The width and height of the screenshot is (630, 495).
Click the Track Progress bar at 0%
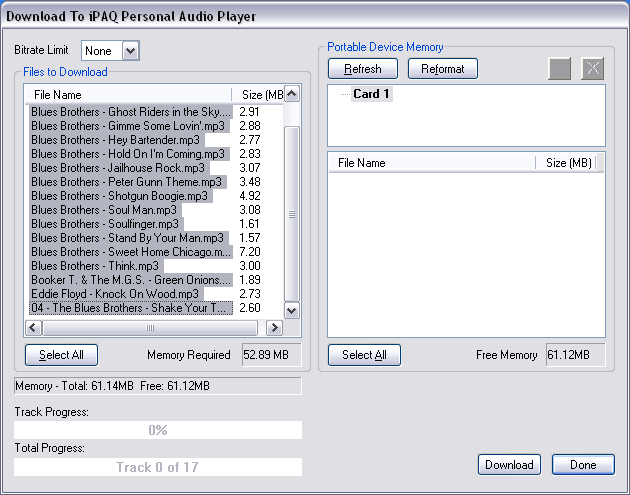tap(158, 430)
